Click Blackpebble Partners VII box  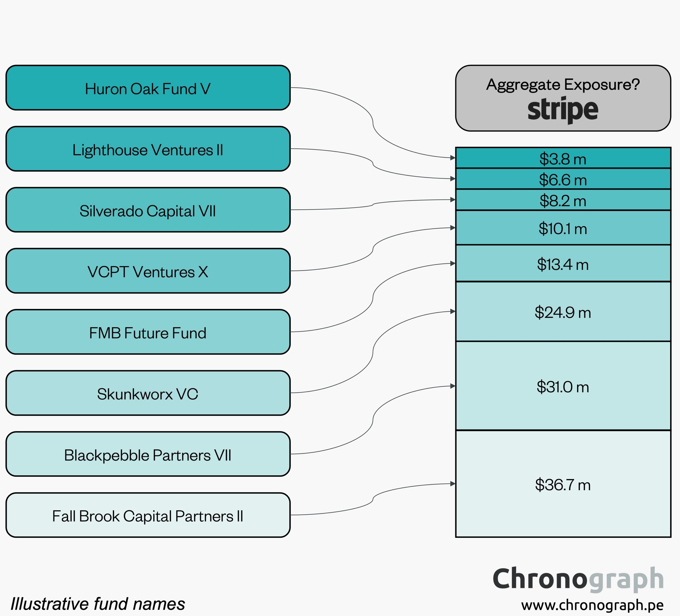click(x=148, y=454)
